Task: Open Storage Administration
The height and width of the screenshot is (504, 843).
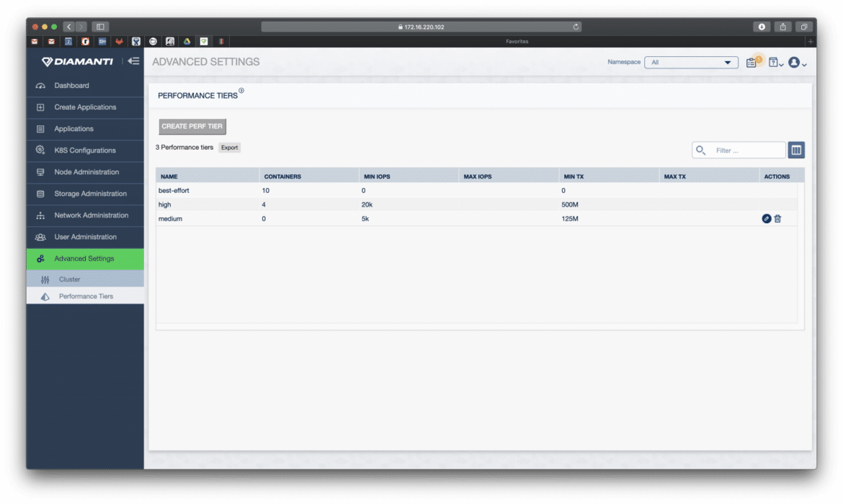Action: (x=85, y=194)
